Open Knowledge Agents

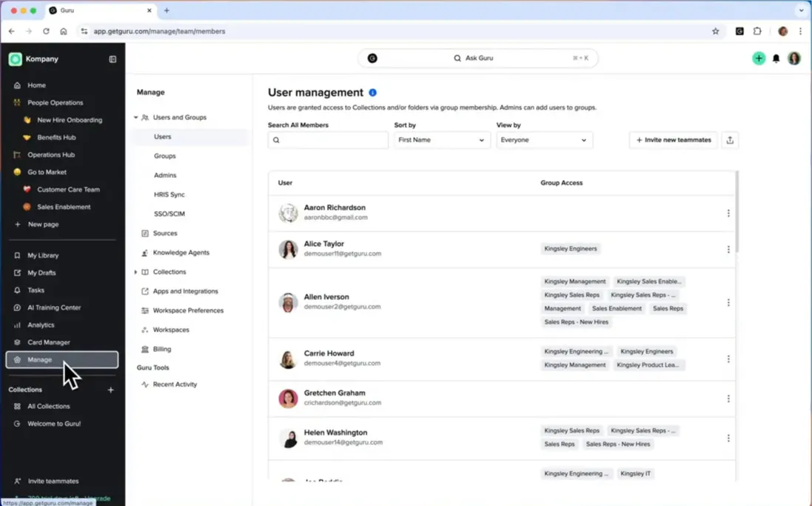point(181,253)
